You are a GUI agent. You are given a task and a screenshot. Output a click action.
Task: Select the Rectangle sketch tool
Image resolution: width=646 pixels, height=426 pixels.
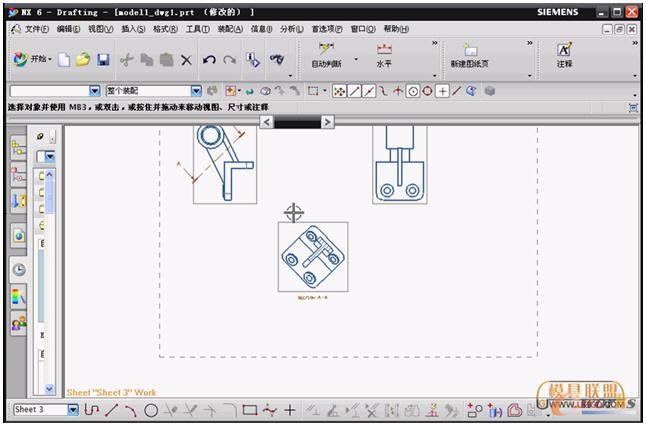point(250,410)
